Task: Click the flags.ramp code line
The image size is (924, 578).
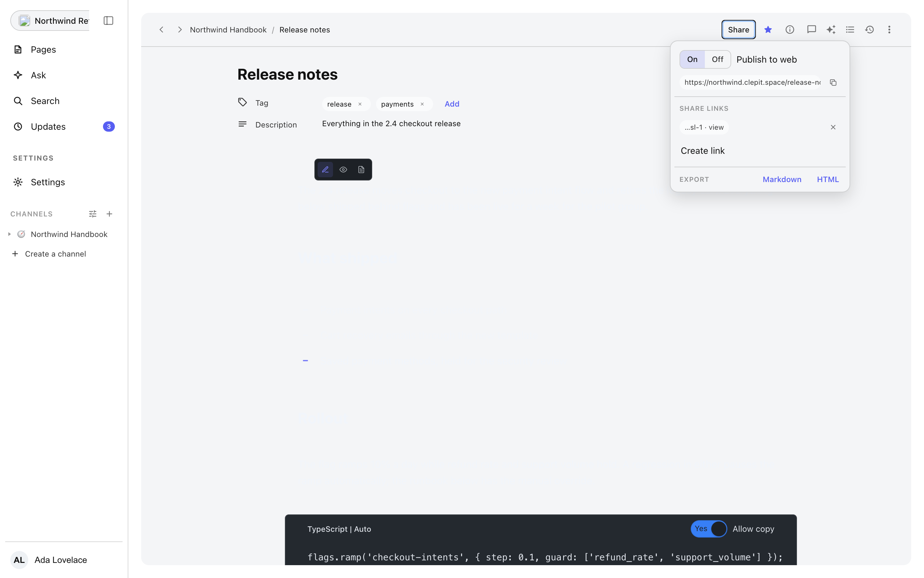Action: [x=545, y=557]
